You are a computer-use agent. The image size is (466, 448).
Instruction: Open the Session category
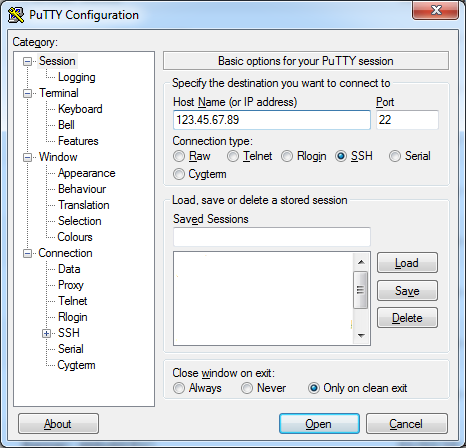57,61
